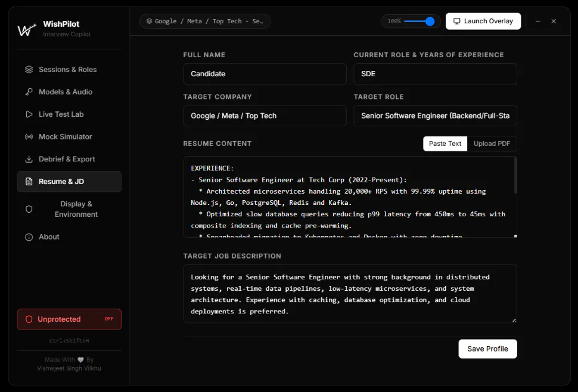Go to Models & Audio settings
578x392 pixels.
[x=69, y=92]
